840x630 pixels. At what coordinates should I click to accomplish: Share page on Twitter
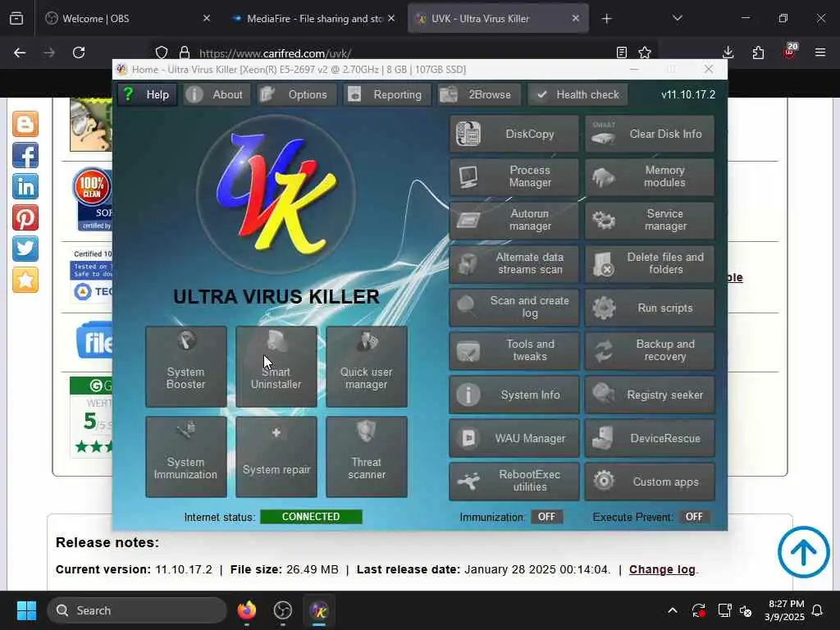click(25, 249)
